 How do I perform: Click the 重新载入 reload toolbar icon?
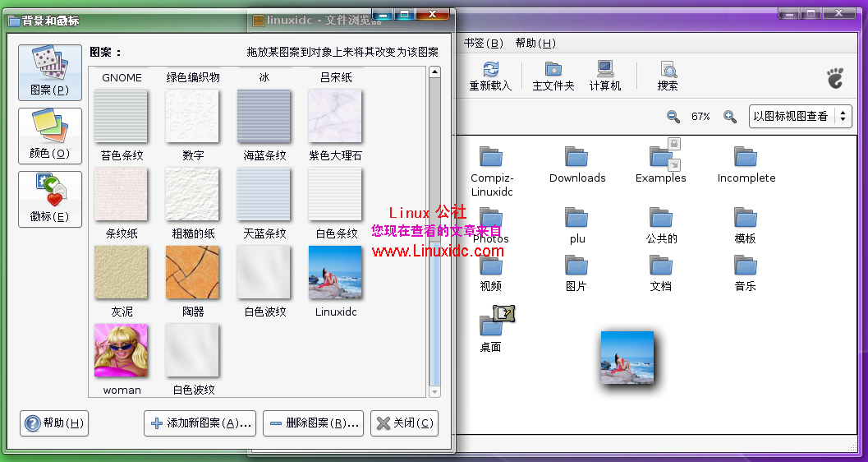(x=490, y=76)
